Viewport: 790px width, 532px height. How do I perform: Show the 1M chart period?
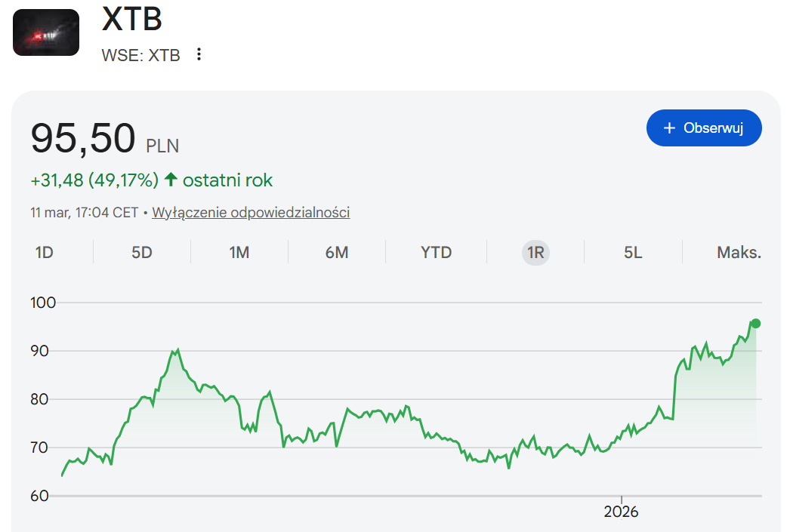click(x=239, y=252)
